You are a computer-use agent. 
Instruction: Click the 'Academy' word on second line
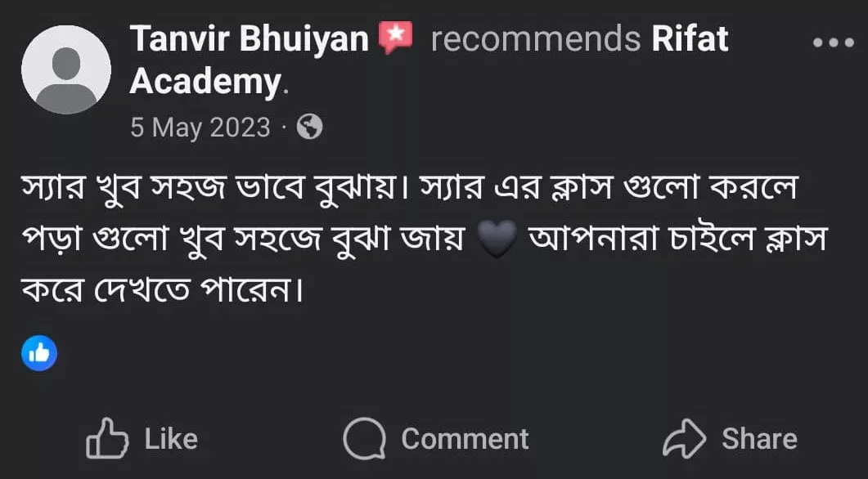206,83
